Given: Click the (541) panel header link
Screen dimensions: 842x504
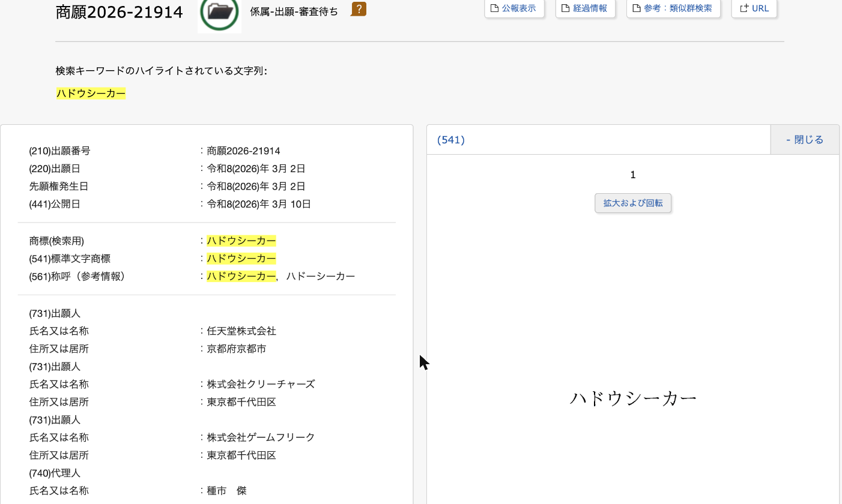Looking at the screenshot, I should [x=451, y=140].
